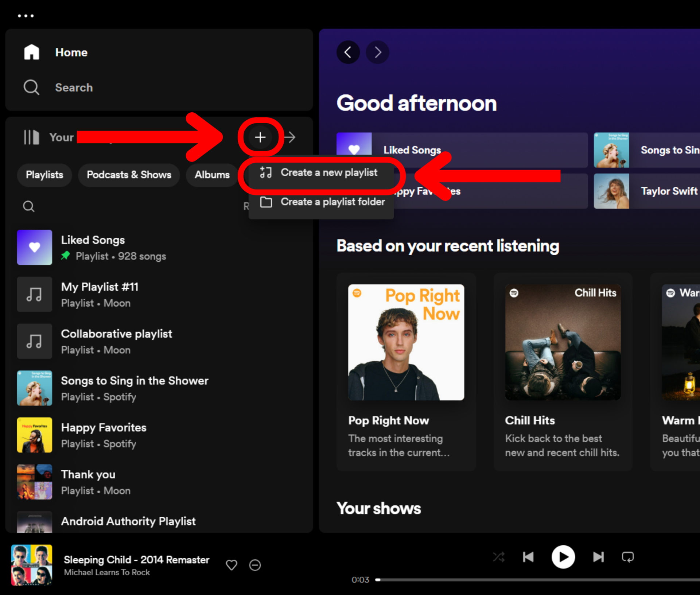Open Search from the sidebar
The width and height of the screenshot is (700, 595).
coord(73,87)
